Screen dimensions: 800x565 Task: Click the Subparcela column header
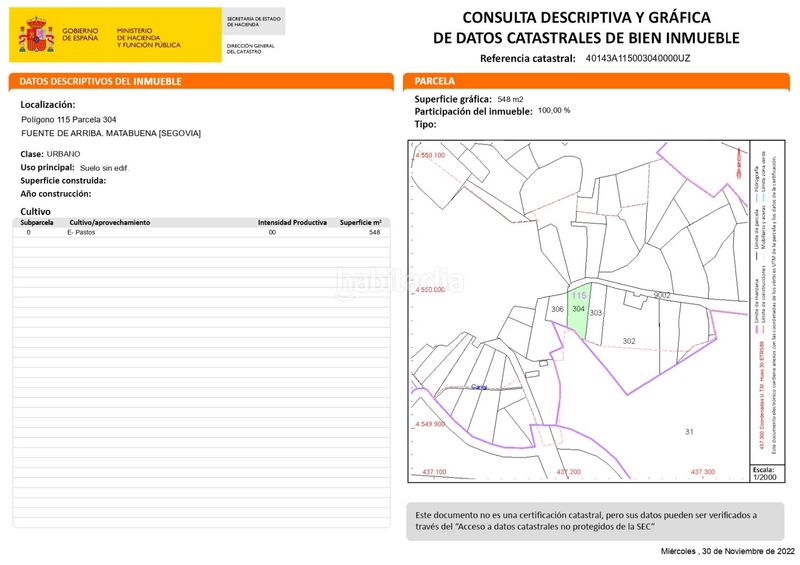37,223
